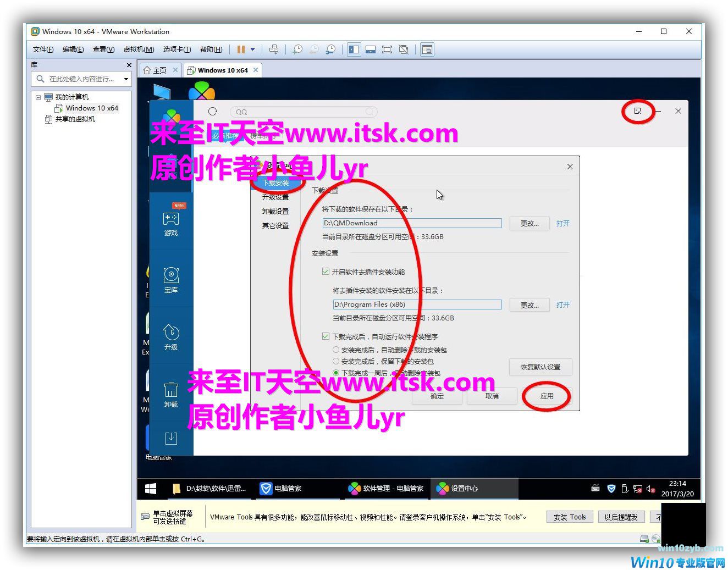Select Windows 10 x64 in the library tree
This screenshot has width=728, height=570.
point(92,108)
